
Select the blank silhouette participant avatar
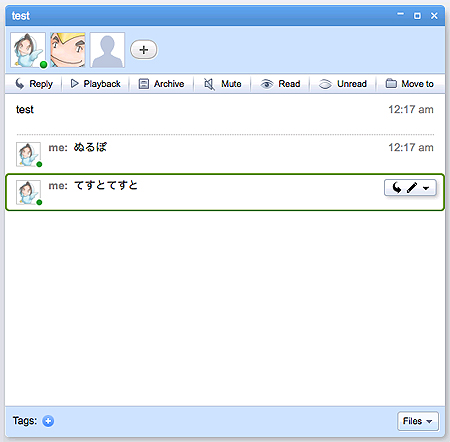[x=107, y=50]
